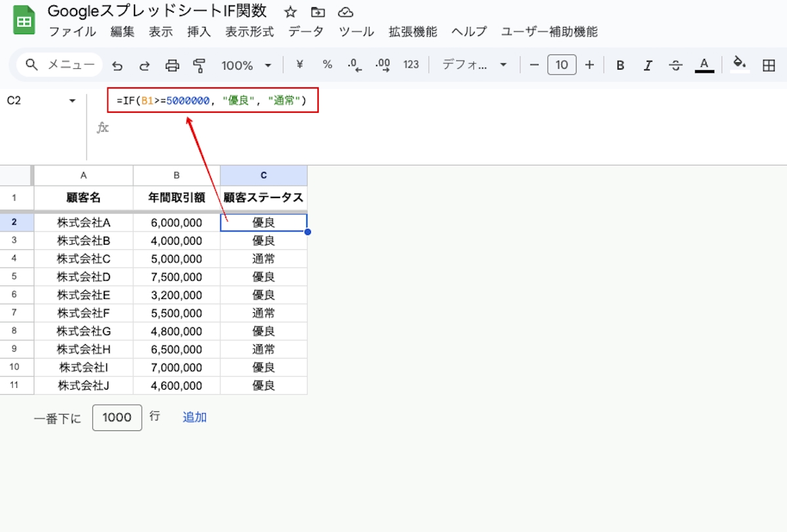Click into the formula bar text
Screen dimensions: 787x532
click(212, 101)
